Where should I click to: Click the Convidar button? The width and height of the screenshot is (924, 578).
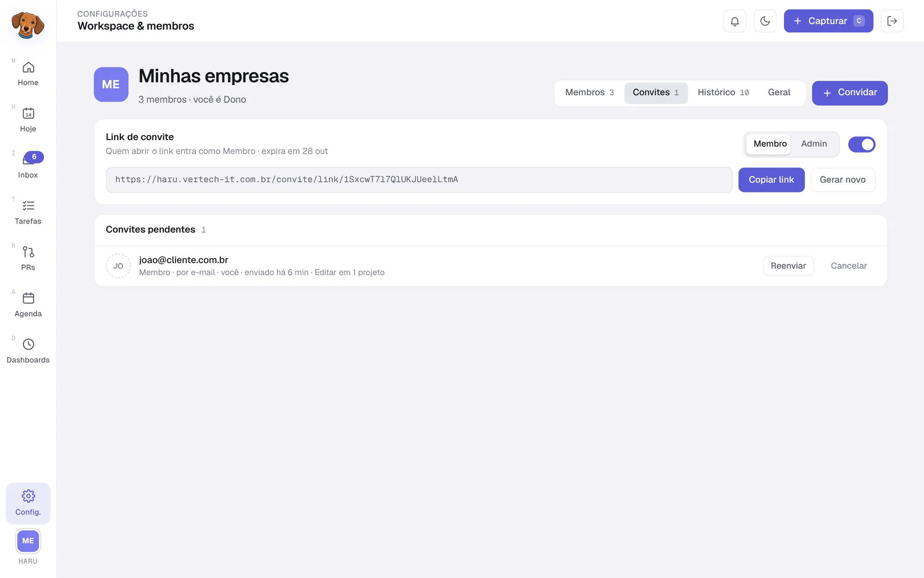coord(850,93)
